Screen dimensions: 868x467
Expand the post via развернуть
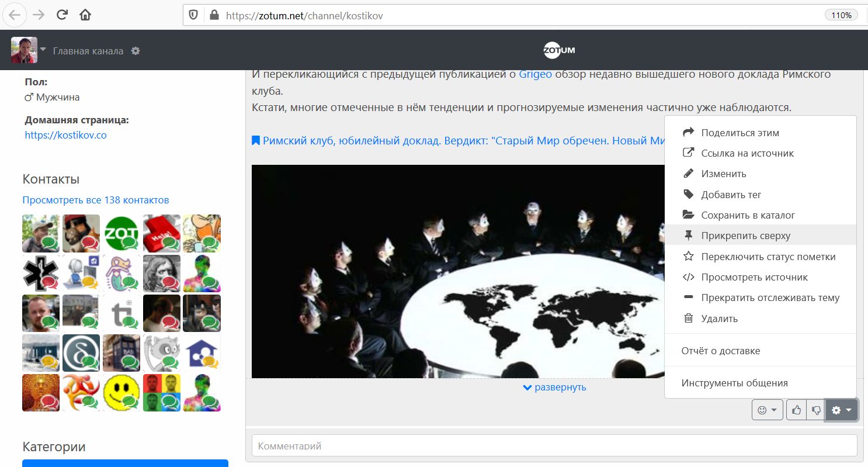pyautogui.click(x=554, y=387)
